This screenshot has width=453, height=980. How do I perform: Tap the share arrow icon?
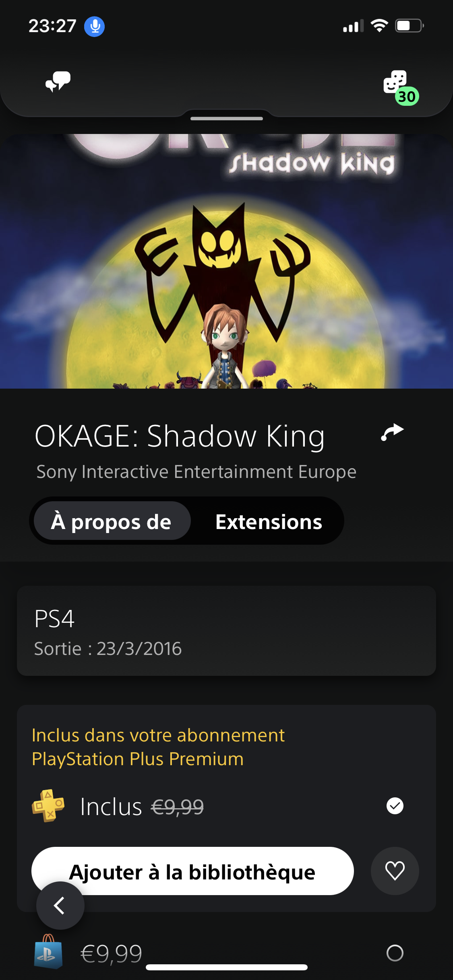coord(392,432)
